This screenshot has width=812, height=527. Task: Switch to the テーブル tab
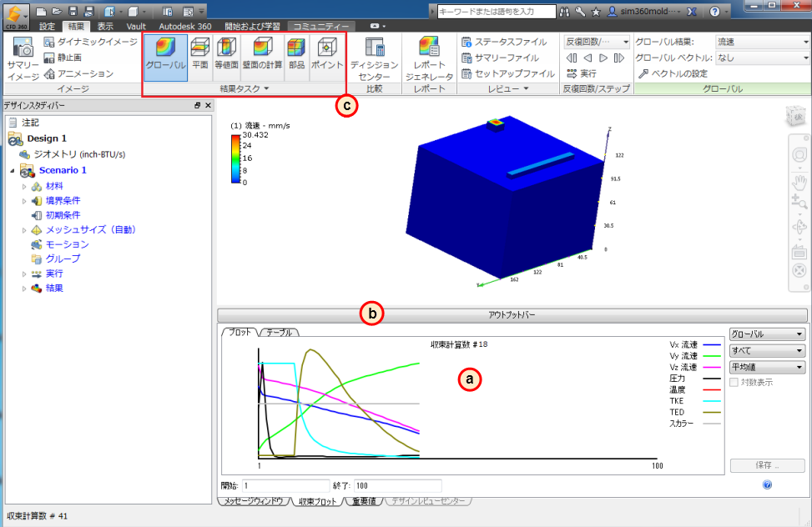coord(279,333)
